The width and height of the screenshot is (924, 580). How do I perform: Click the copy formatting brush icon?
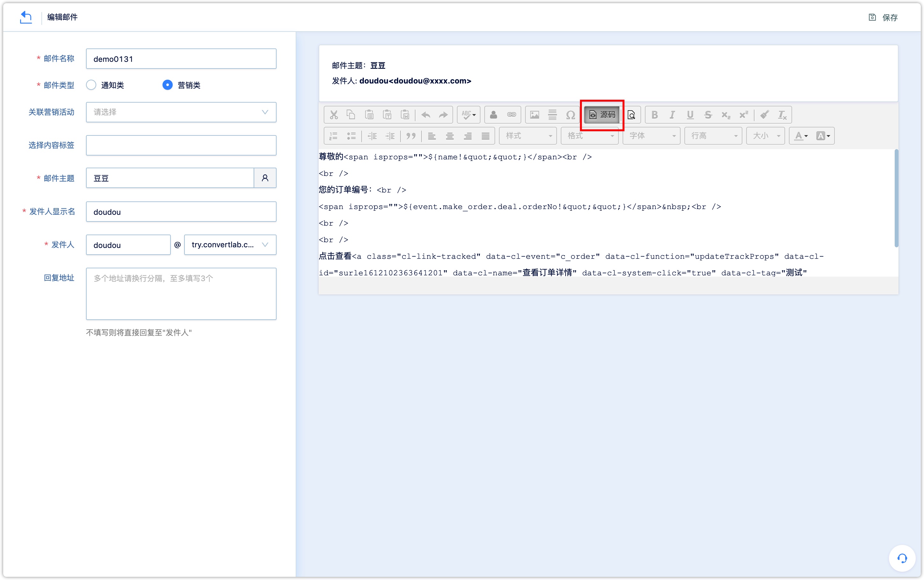click(x=764, y=115)
